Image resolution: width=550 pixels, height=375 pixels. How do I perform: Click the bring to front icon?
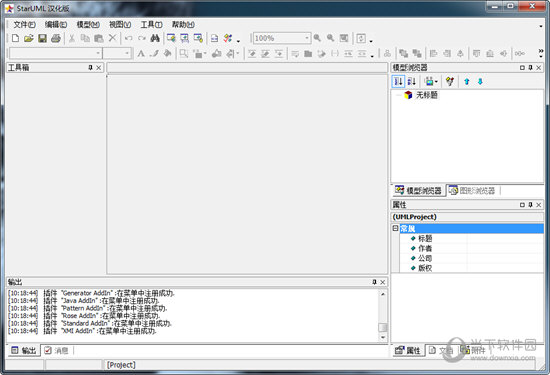tap(403, 54)
